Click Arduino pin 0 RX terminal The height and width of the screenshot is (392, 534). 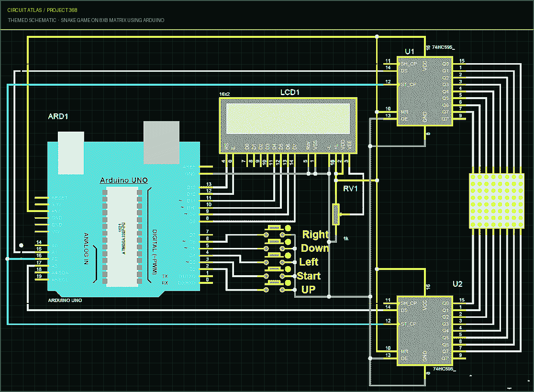pos(206,283)
